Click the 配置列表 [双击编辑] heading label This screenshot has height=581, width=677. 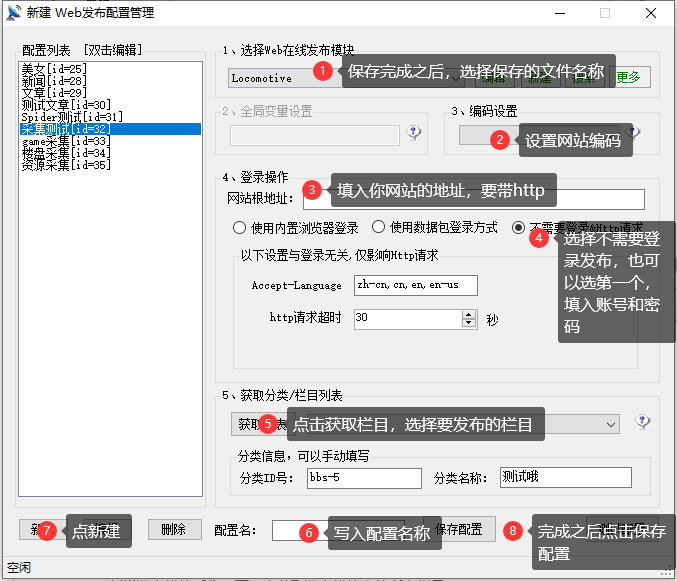82,50
